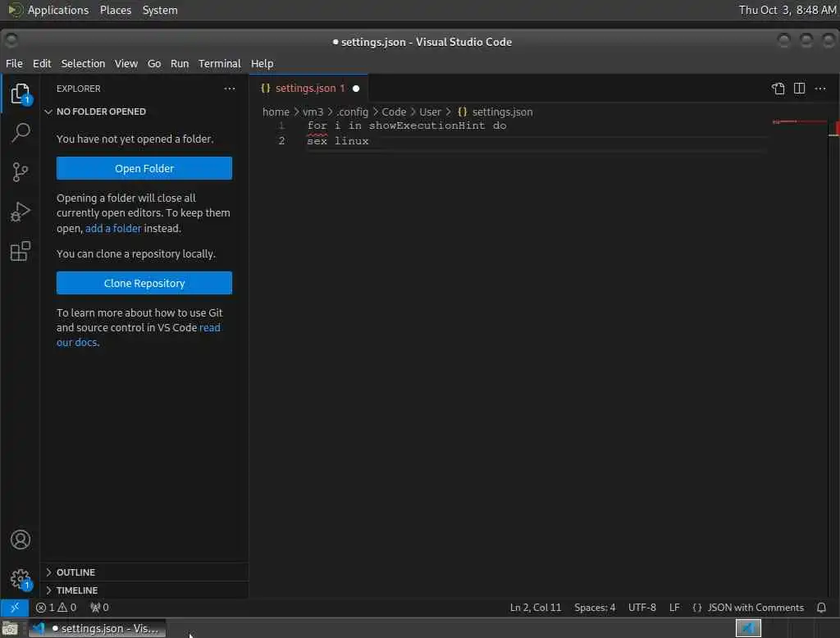Open the System menu in top panel
This screenshot has width=840, height=638.
point(160,10)
